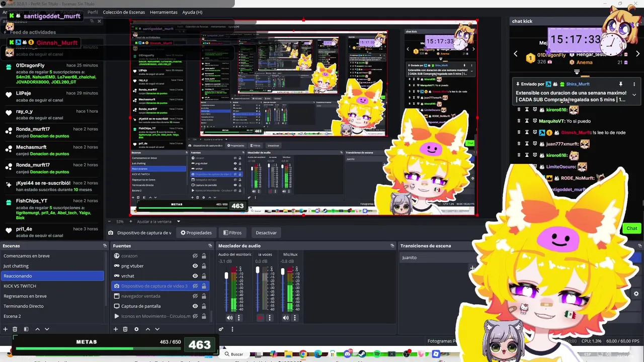Show Dispositivo de captura de video 3
This screenshot has height=362, width=644.
pos(195,286)
